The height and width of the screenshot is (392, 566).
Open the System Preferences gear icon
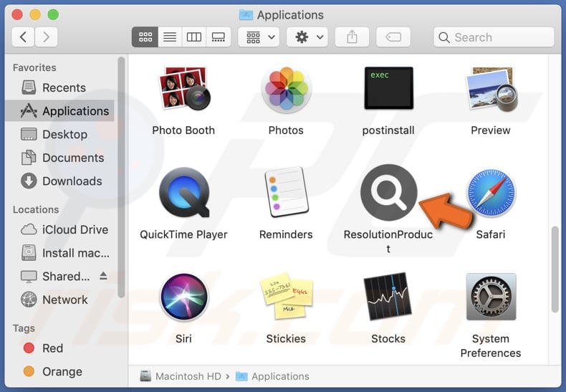[x=491, y=297]
